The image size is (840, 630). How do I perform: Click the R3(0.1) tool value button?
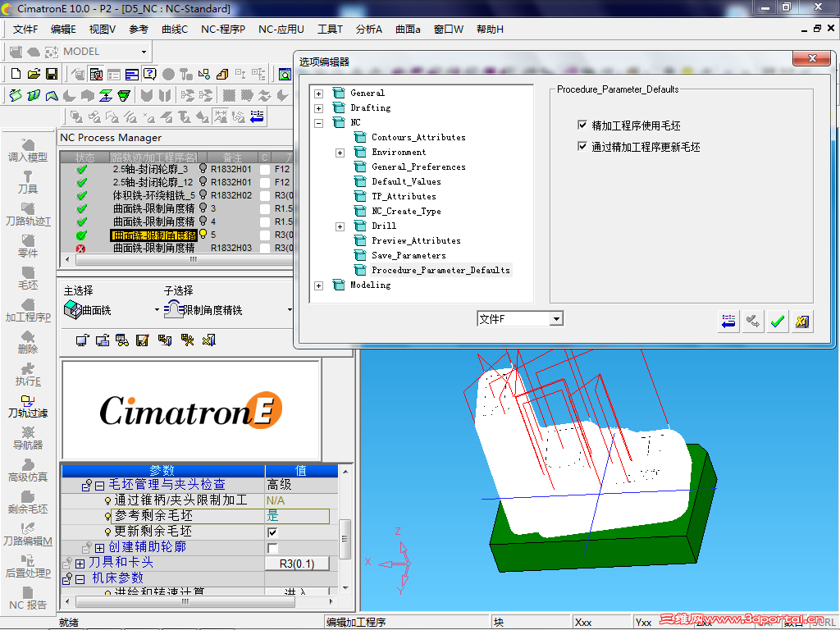tap(297, 564)
